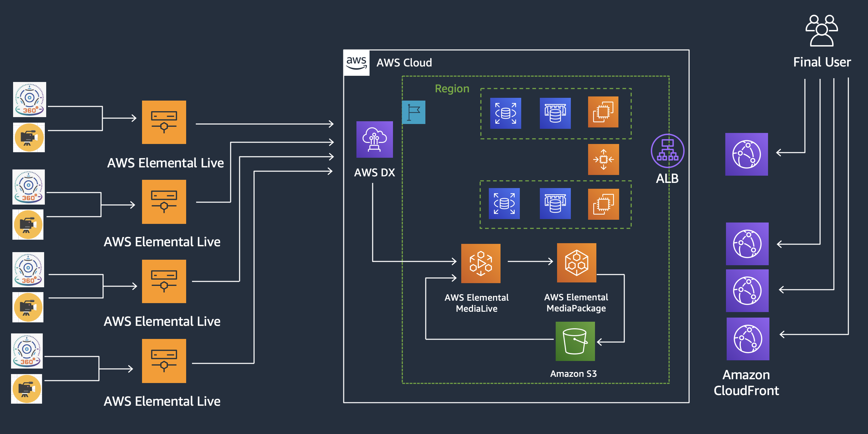The width and height of the screenshot is (868, 434).
Task: Click the upper-group EC2 instances icon
Action: pos(603,112)
